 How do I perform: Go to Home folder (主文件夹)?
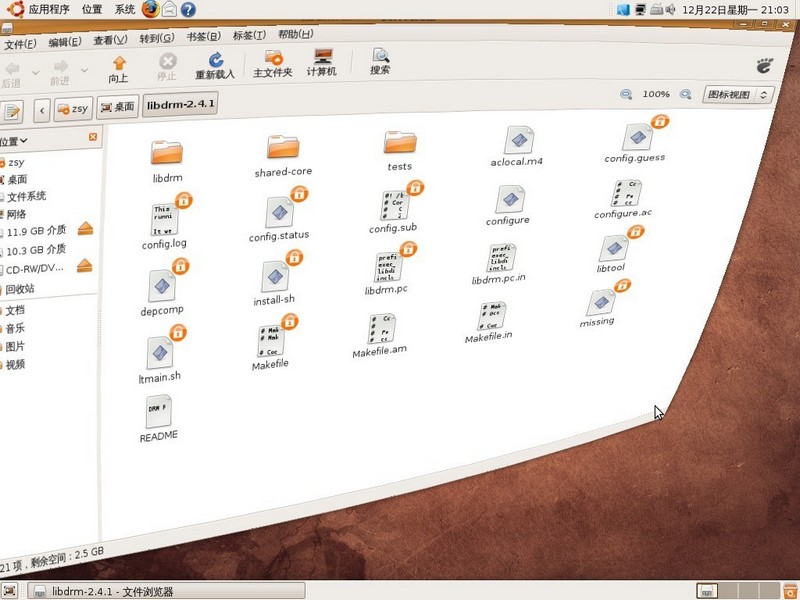coord(273,64)
